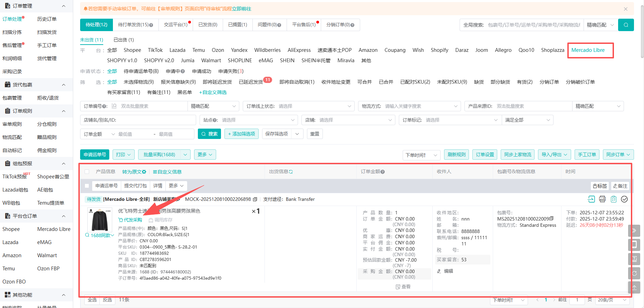
Task: Collapse the 货代包裹 sidebar section
Action: [64, 85]
